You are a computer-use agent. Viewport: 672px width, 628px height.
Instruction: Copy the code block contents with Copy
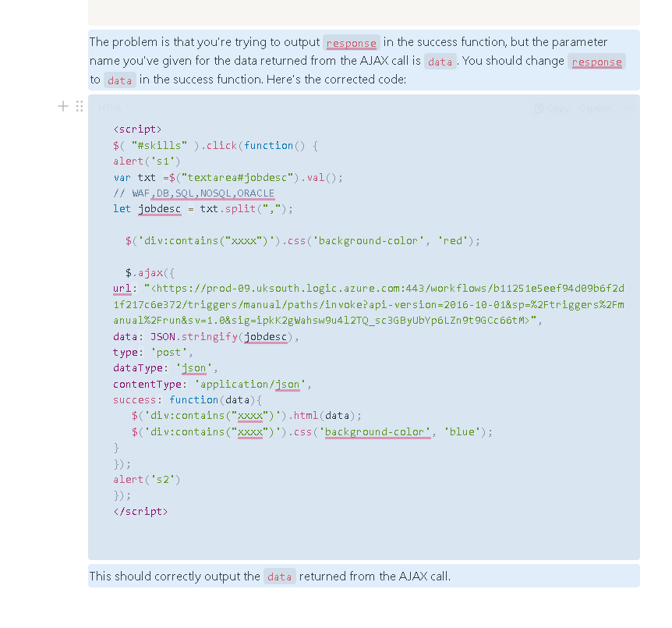click(x=552, y=108)
